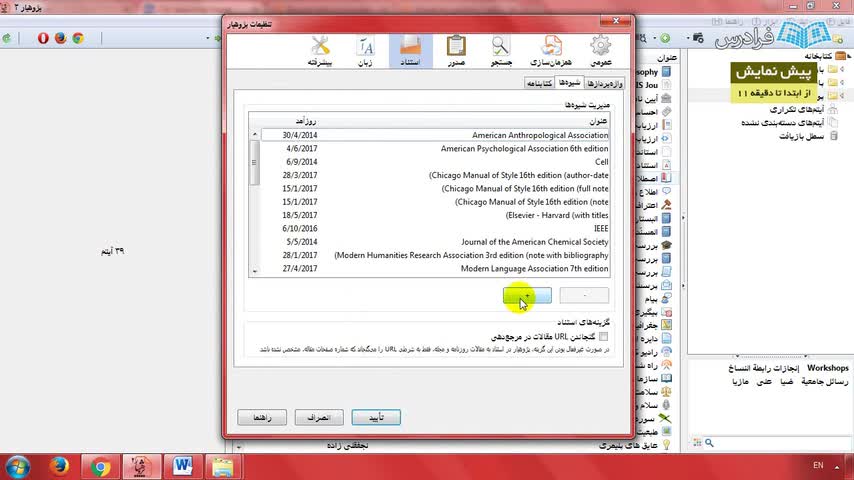The width and height of the screenshot is (854, 480).
Task: Collapse the کتابخانه library tree
Action: point(849,56)
